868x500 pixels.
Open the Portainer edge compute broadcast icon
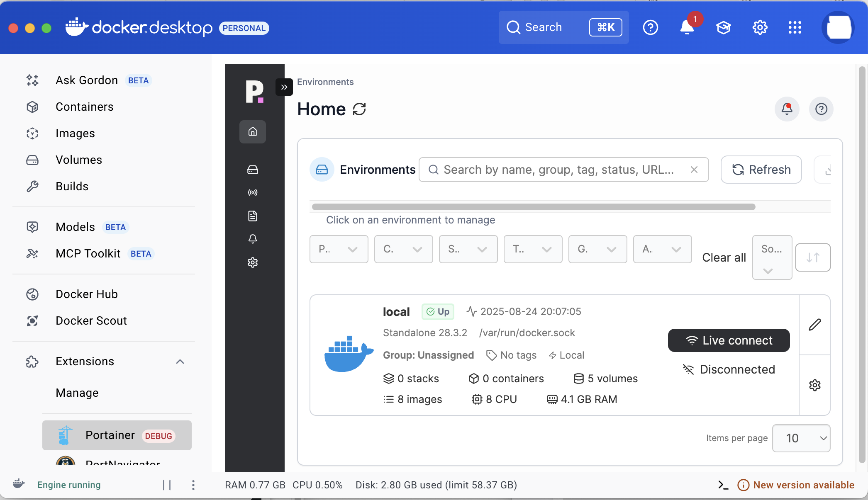pos(253,192)
